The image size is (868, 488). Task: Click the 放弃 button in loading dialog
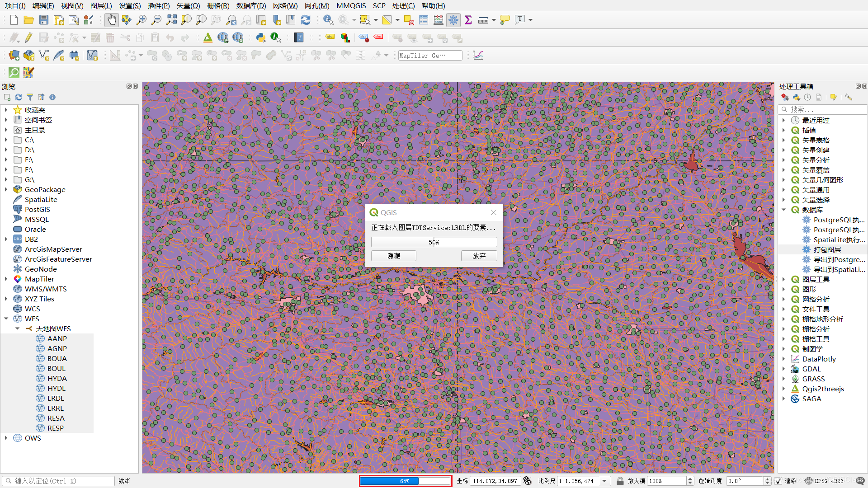(x=479, y=256)
